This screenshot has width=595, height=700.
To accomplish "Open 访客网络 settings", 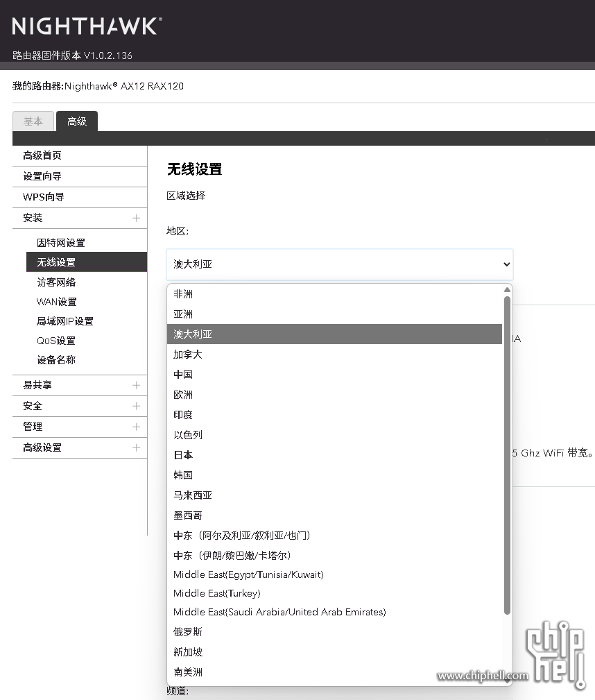I will pyautogui.click(x=56, y=282).
